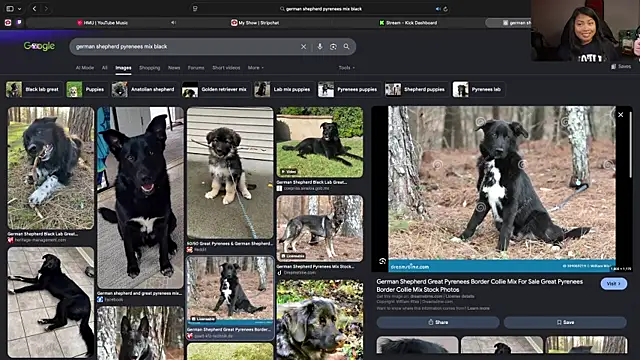Select Black lab great filter chip
The image size is (640, 360).
[x=33, y=89]
